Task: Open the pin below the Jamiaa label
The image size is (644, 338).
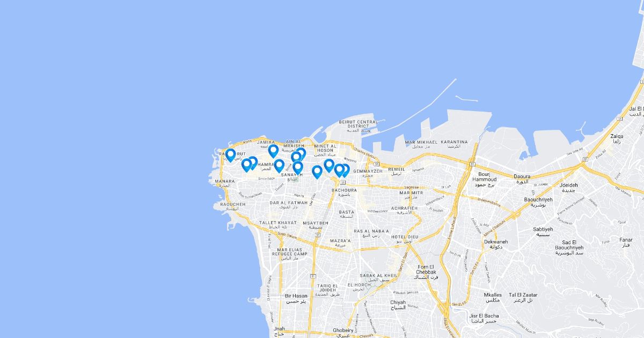Action: [x=273, y=151]
